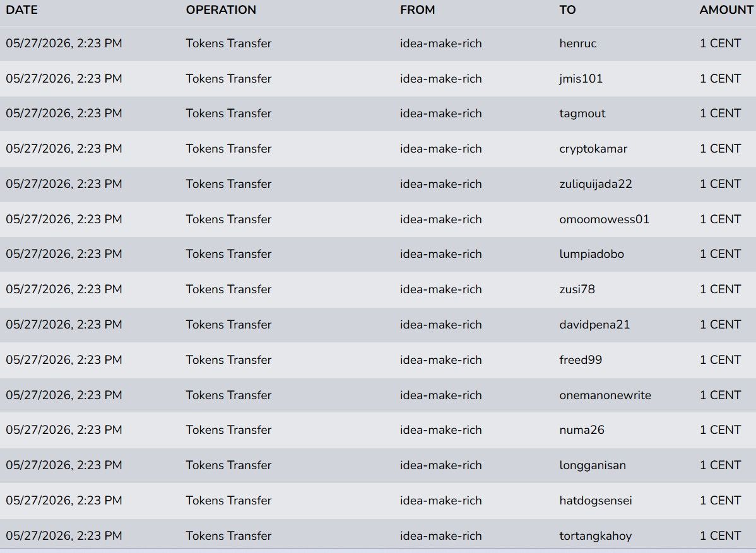This screenshot has height=553, width=756.
Task: Click zuliquijada22 in the TO column
Action: tap(596, 184)
